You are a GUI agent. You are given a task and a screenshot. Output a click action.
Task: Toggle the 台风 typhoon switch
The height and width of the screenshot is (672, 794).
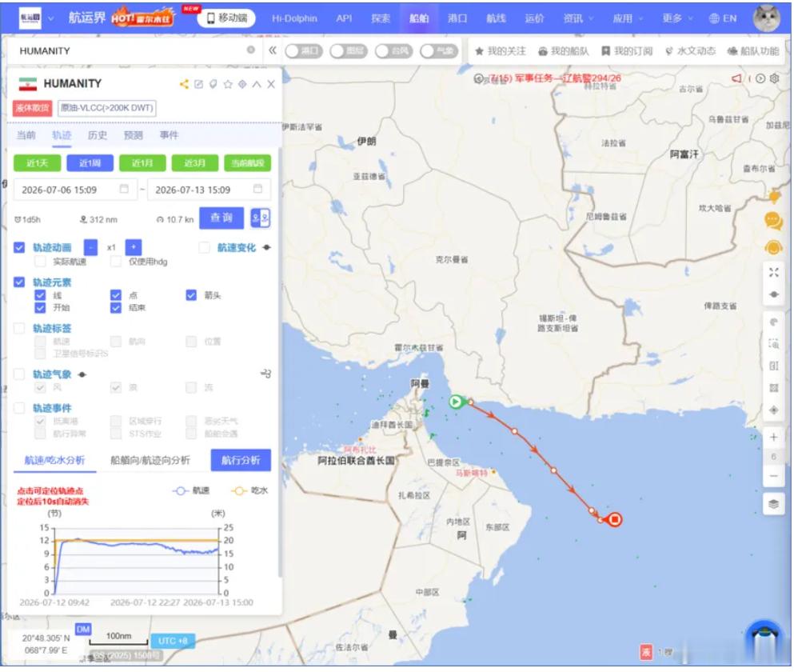tap(394, 50)
